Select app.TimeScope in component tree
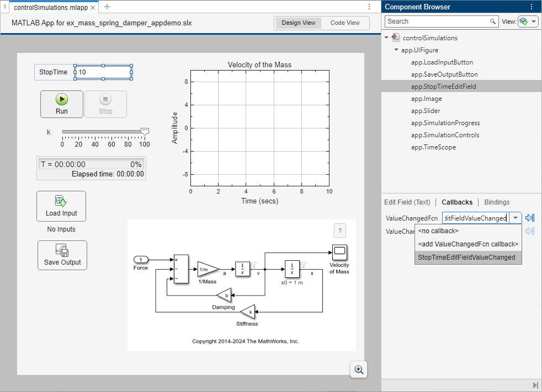 pyautogui.click(x=432, y=147)
